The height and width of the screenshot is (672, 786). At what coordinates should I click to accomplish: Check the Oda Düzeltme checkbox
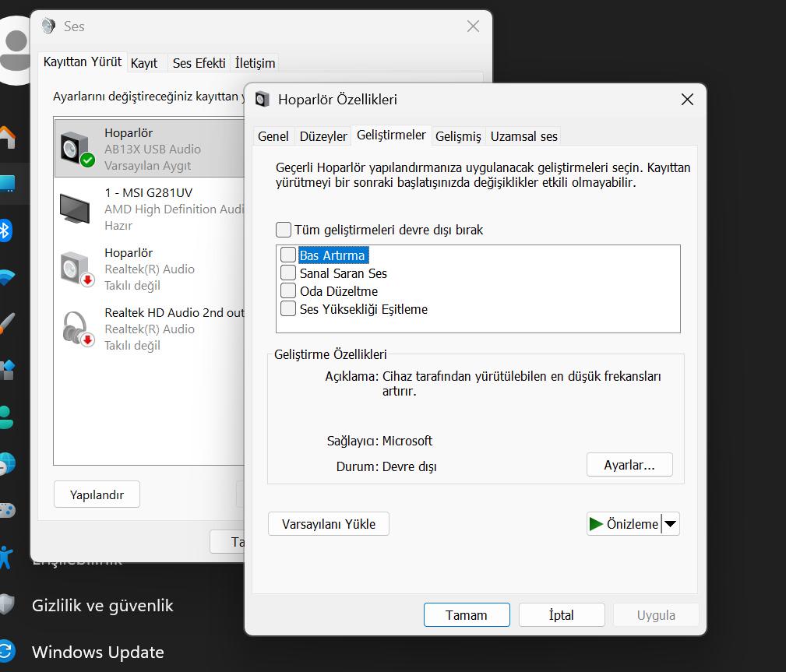[x=287, y=290]
